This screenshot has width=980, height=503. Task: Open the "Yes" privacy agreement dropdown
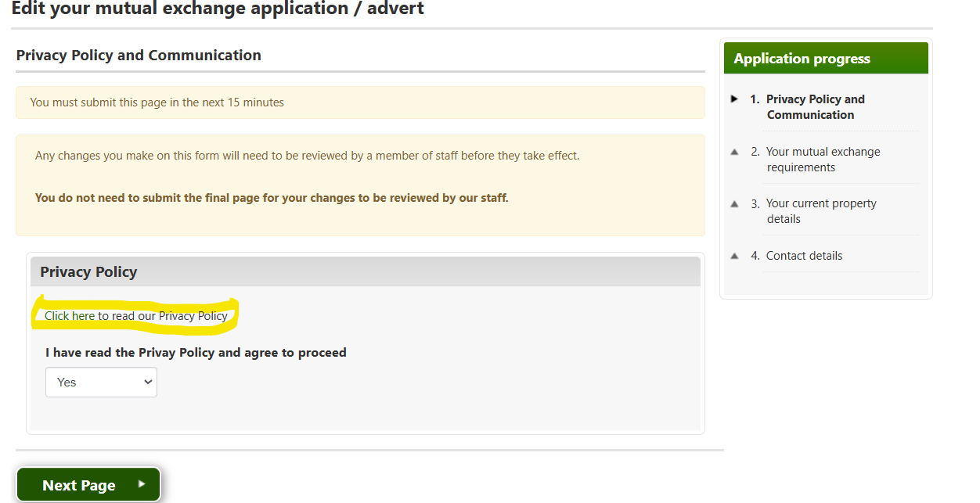click(101, 383)
